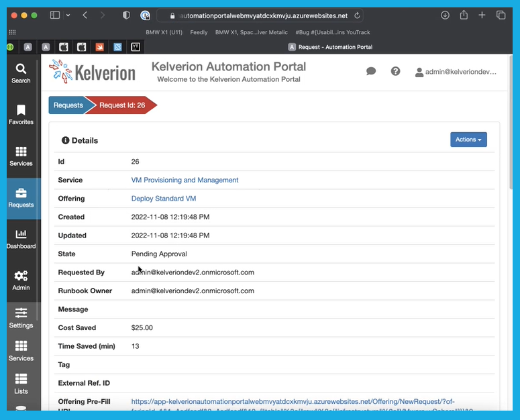Open the BMW X1 (U11) bookmark
This screenshot has height=420, width=520.
[164, 32]
